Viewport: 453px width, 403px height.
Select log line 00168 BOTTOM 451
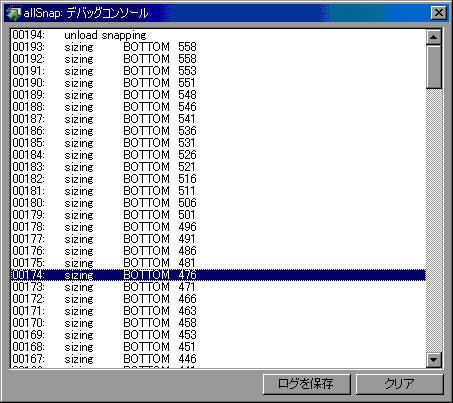tap(218, 347)
